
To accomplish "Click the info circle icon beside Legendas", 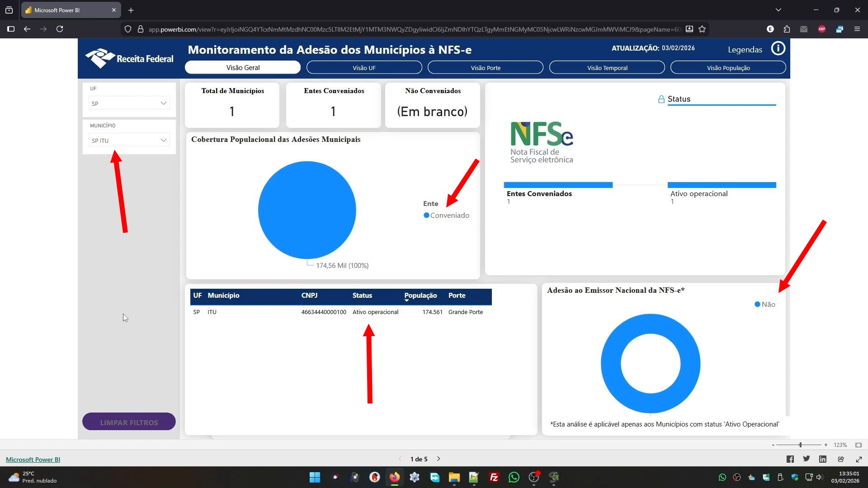I will coord(778,48).
